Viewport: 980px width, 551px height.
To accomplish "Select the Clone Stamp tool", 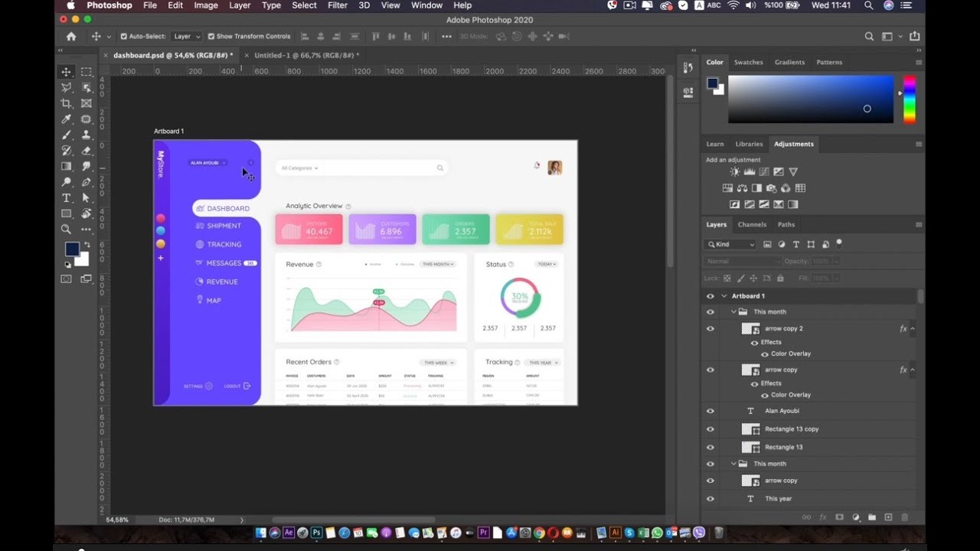I will click(x=87, y=135).
